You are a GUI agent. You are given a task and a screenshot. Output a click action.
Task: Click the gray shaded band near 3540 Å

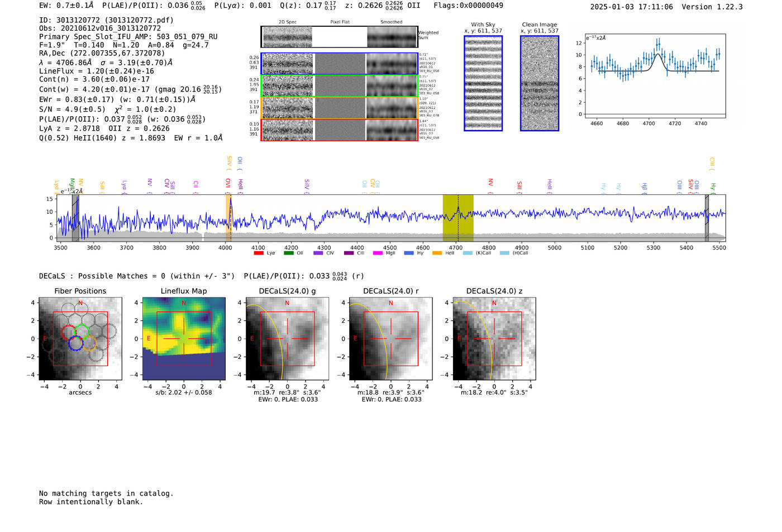point(75,218)
